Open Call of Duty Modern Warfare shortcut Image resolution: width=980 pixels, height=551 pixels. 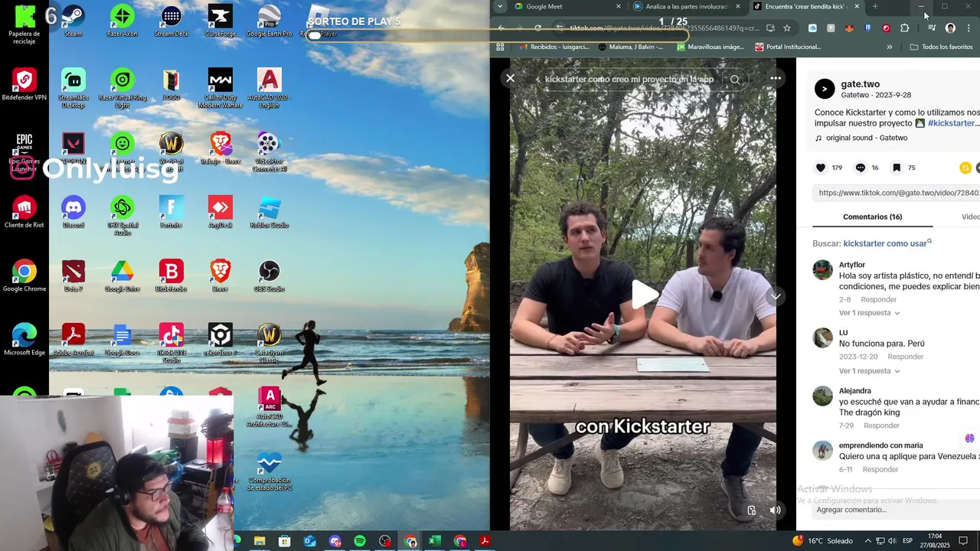point(220,88)
